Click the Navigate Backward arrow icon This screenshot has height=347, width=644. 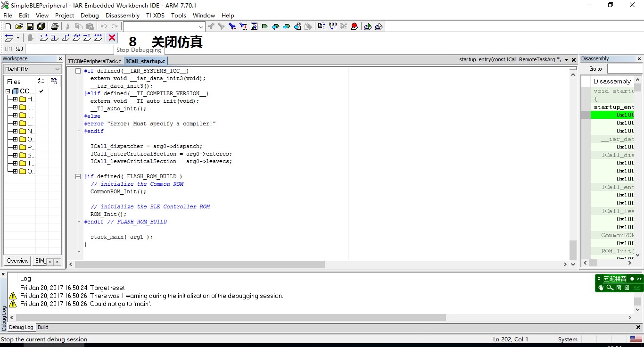[x=297, y=26]
